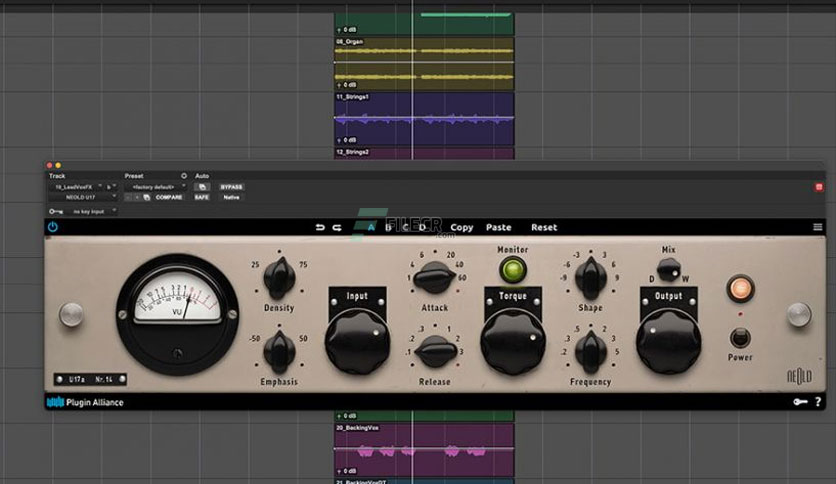Open the no key input dropdown
This screenshot has width=836, height=484.
click(92, 212)
